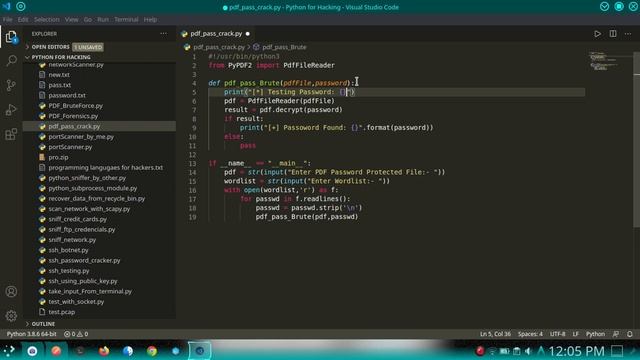Change language mode Python in status bar
The height and width of the screenshot is (360, 640).
pos(595,334)
